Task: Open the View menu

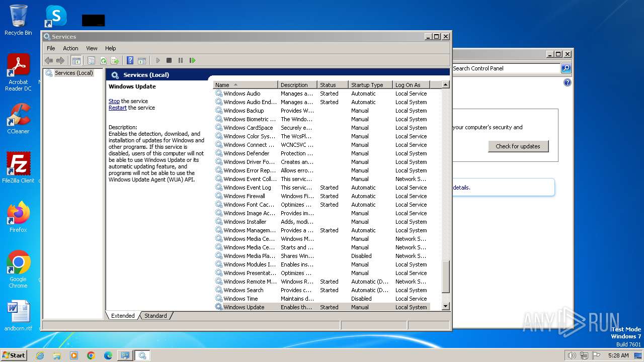Action: point(92,48)
